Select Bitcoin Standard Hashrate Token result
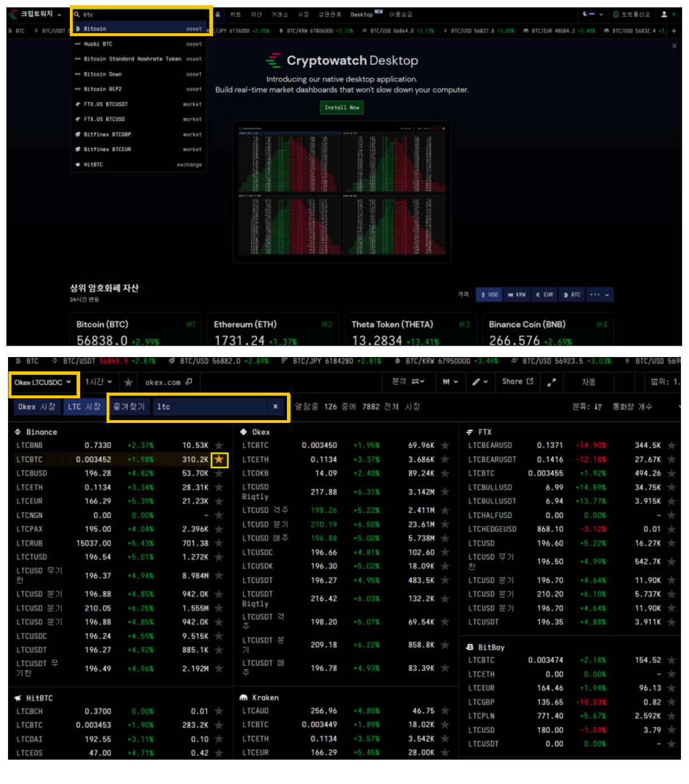The width and height of the screenshot is (689, 784). (x=139, y=59)
